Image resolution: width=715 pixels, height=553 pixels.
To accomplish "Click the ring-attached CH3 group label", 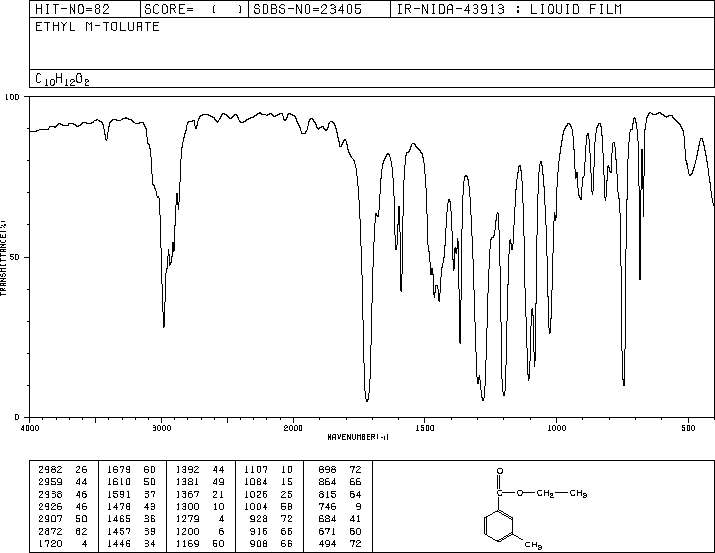I will point(533,545).
